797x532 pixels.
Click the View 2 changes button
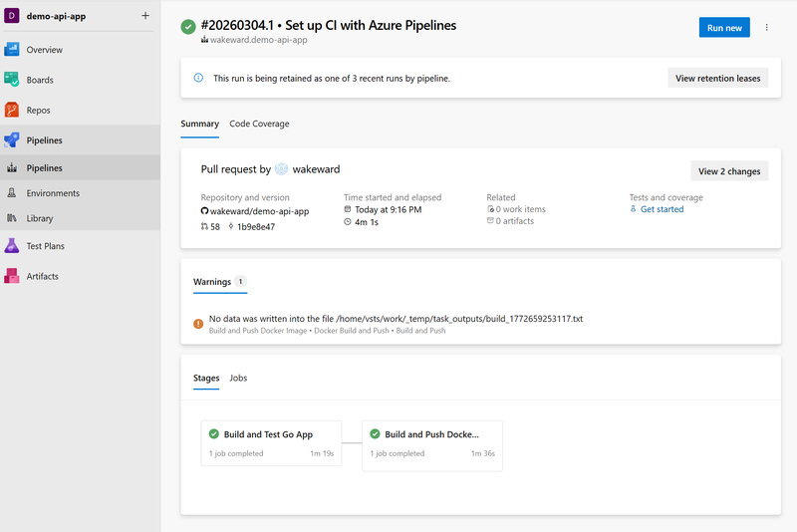pos(729,171)
